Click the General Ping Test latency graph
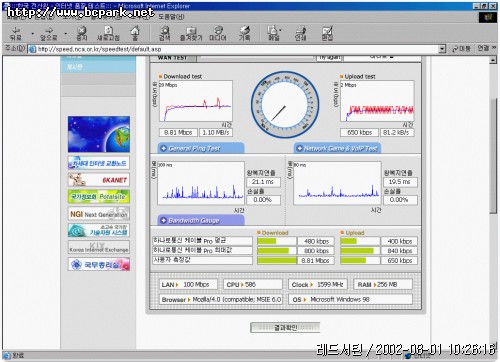Viewport: 500px width, 362px height. coord(201,183)
